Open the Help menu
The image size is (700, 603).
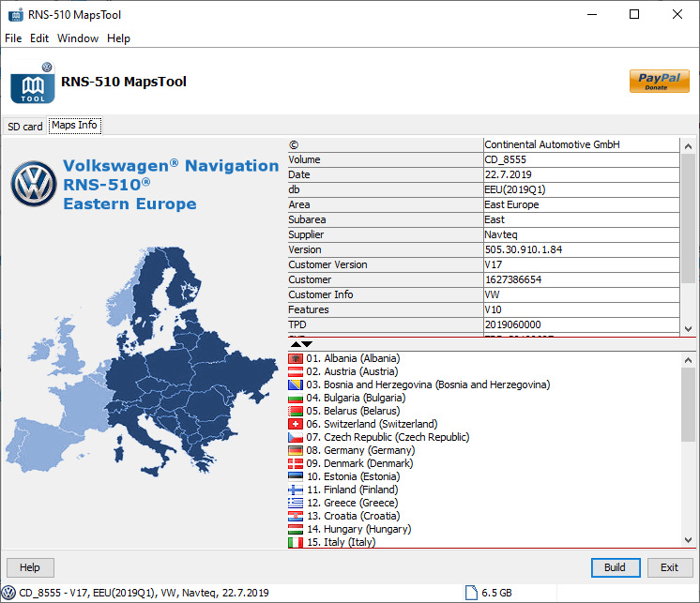118,38
